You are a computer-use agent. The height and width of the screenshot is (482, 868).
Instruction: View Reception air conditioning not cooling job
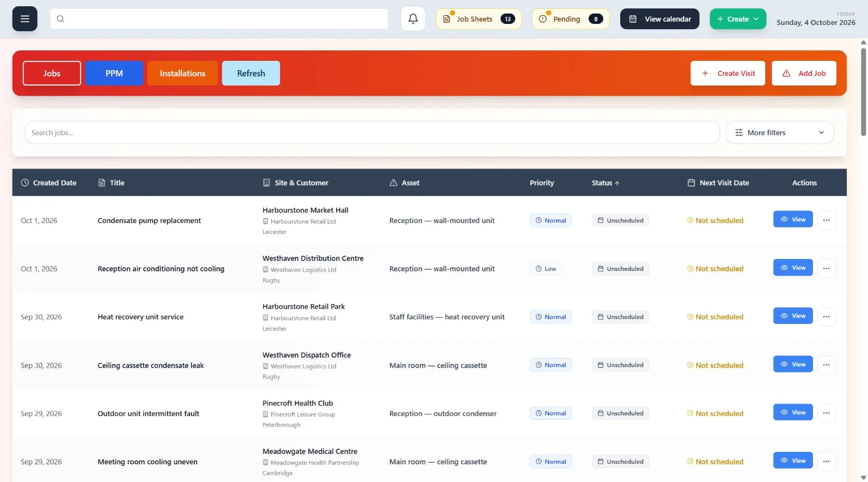(793, 268)
